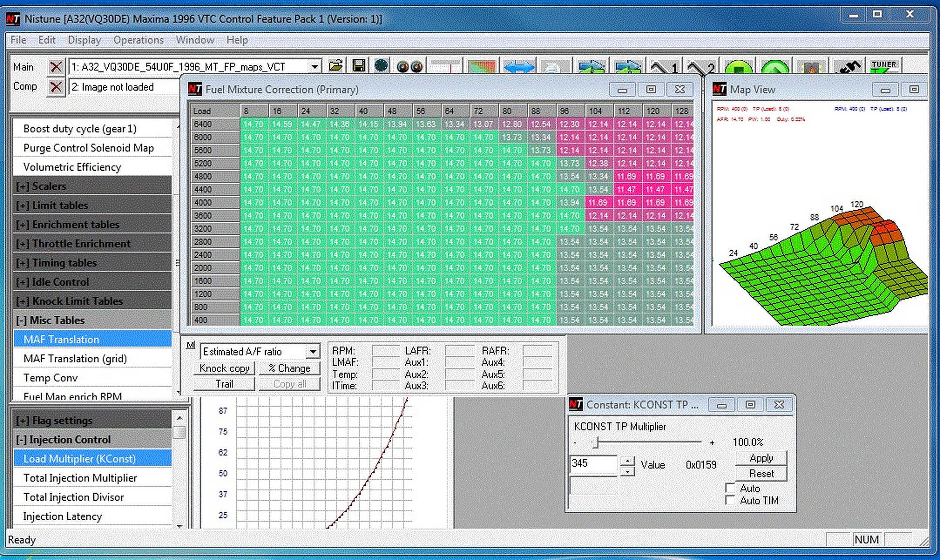This screenshot has height=560, width=940.
Task: Click the Knock copy button
Action: click(x=224, y=368)
